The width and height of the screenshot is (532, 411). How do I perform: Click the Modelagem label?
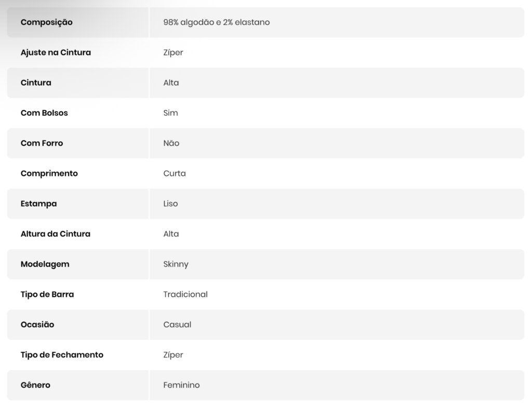(x=45, y=264)
